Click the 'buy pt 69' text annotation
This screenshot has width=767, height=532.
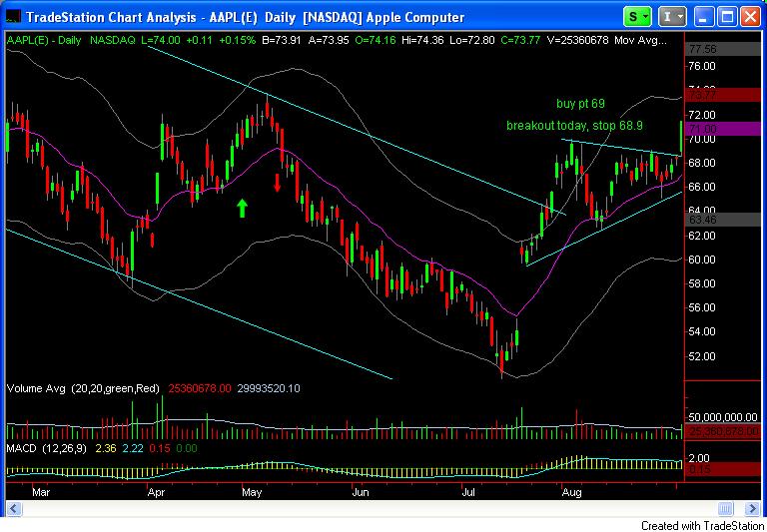coord(580,104)
